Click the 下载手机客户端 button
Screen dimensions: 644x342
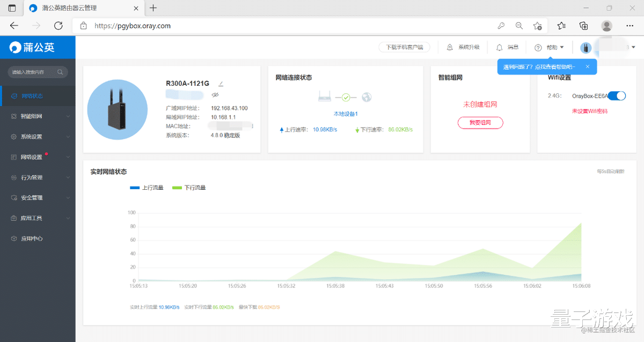[404, 47]
